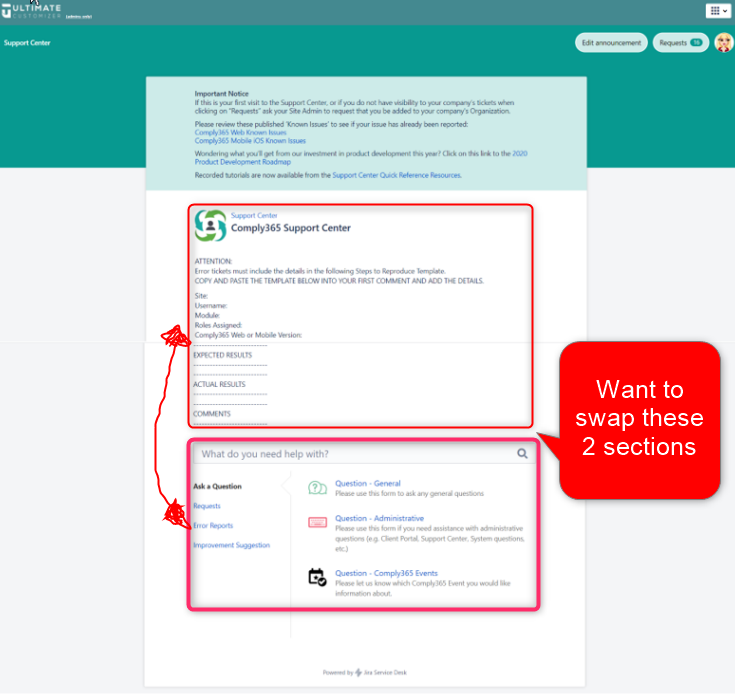Select the Improvement Suggestion category

pos(231,545)
